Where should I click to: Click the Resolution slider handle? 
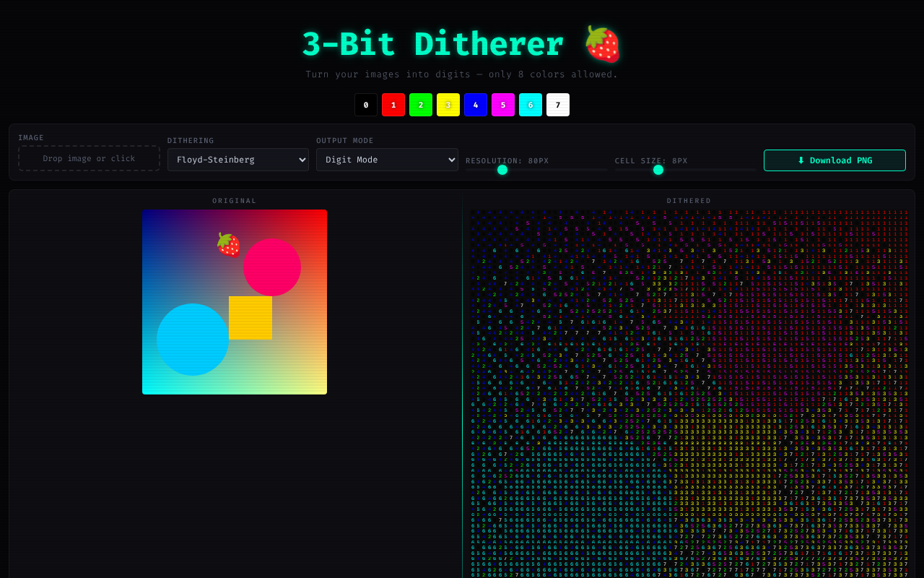pos(502,170)
